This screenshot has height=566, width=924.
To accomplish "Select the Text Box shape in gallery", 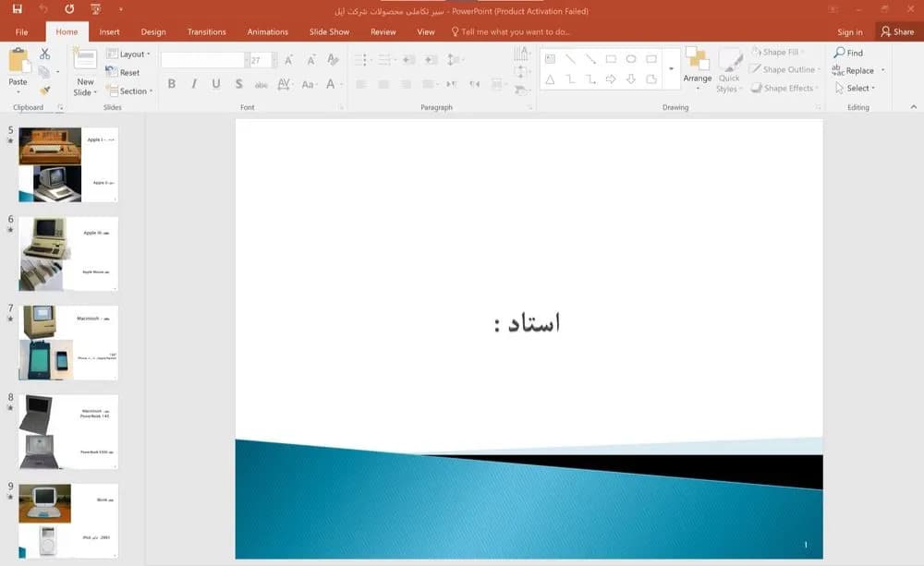I will [x=550, y=59].
